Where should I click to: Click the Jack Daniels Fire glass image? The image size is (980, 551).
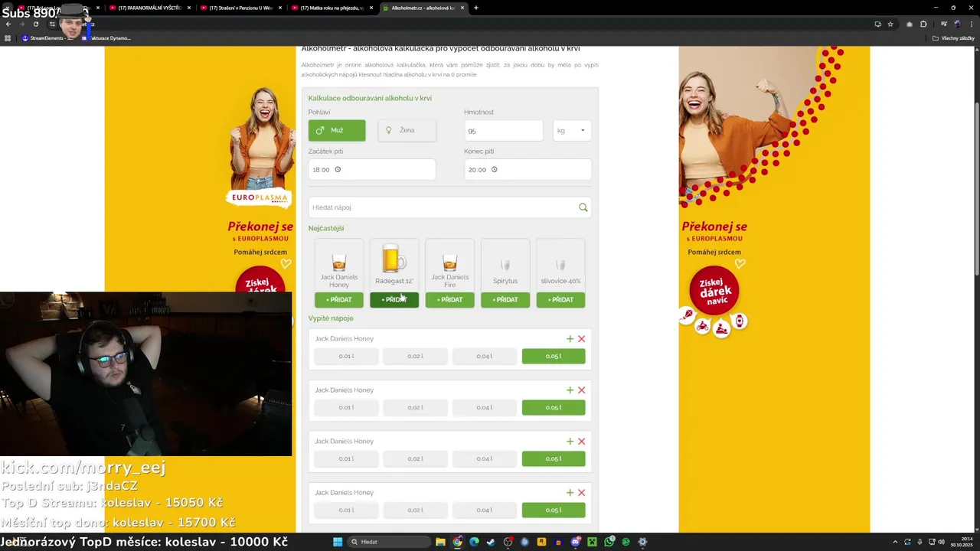(x=450, y=262)
